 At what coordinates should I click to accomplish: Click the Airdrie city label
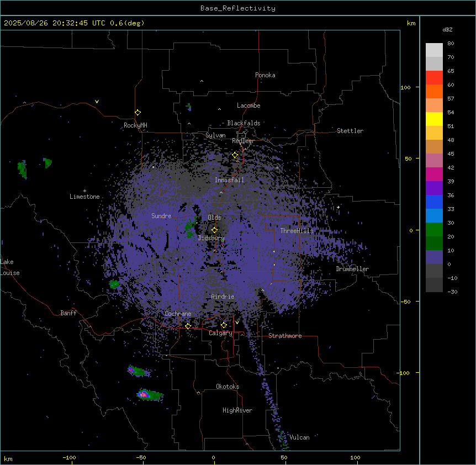pos(223,297)
